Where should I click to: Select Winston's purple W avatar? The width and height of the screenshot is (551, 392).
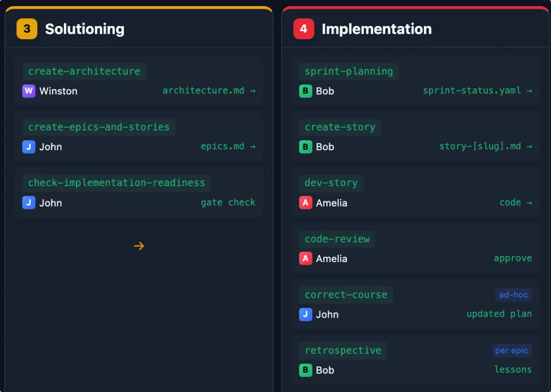(x=29, y=91)
